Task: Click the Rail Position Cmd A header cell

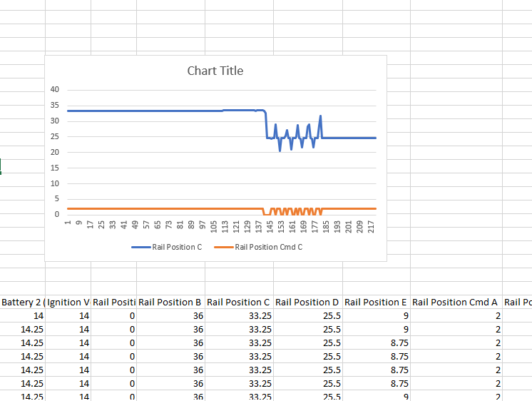Action: click(455, 303)
